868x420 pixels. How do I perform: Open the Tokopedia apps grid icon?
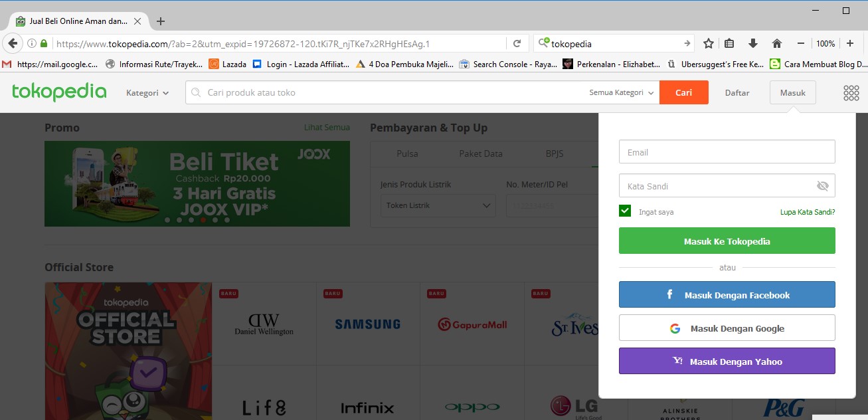(851, 93)
